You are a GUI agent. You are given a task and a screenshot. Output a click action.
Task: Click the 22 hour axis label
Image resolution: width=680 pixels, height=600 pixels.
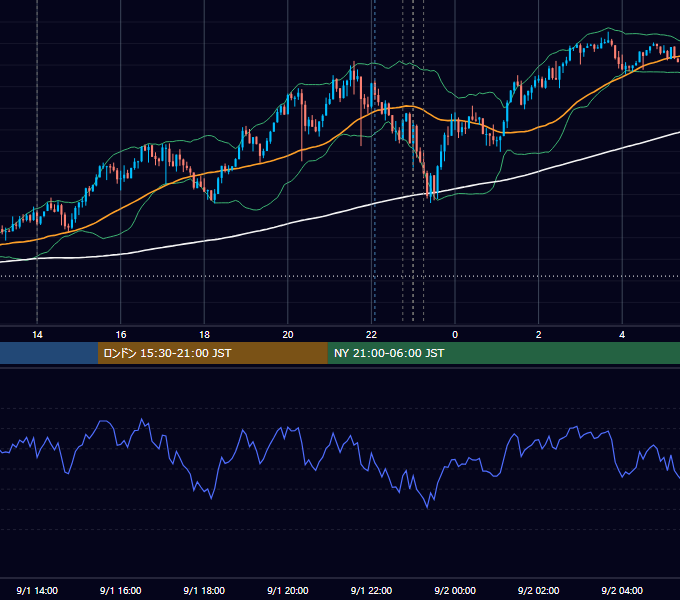(x=371, y=335)
